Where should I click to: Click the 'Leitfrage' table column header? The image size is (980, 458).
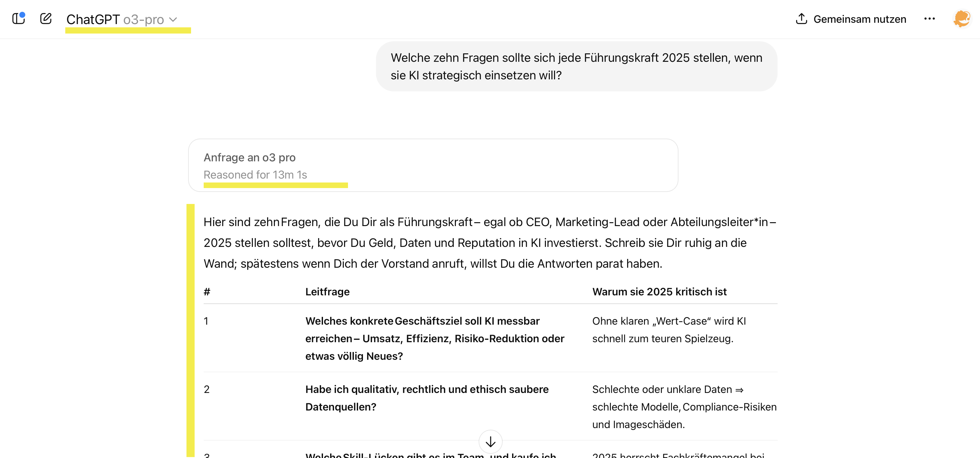coord(327,292)
